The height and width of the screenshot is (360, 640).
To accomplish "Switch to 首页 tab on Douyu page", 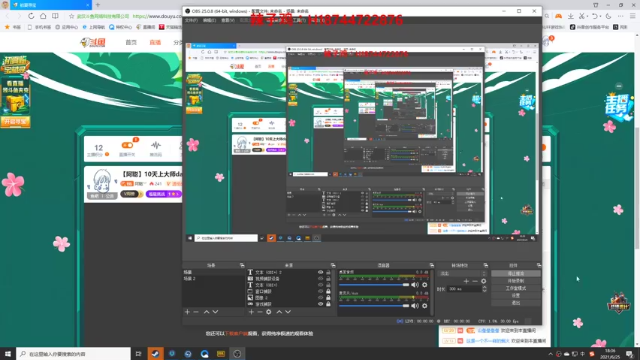I will [x=131, y=42].
